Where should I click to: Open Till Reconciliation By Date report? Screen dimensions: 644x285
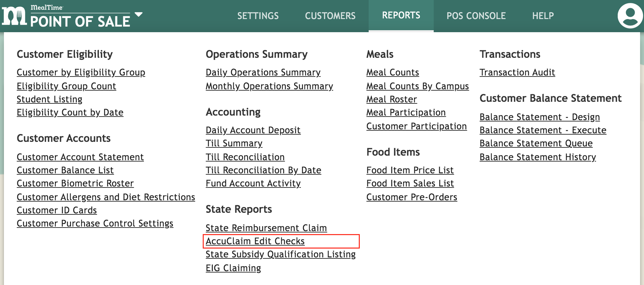tap(264, 170)
